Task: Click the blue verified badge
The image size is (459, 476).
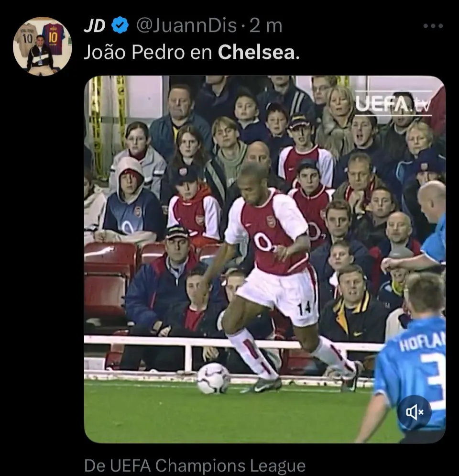Action: [x=120, y=25]
